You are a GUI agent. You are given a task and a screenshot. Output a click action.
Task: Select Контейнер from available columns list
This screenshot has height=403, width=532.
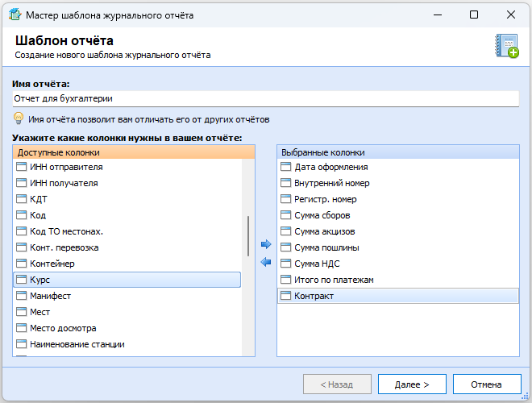[52, 264]
